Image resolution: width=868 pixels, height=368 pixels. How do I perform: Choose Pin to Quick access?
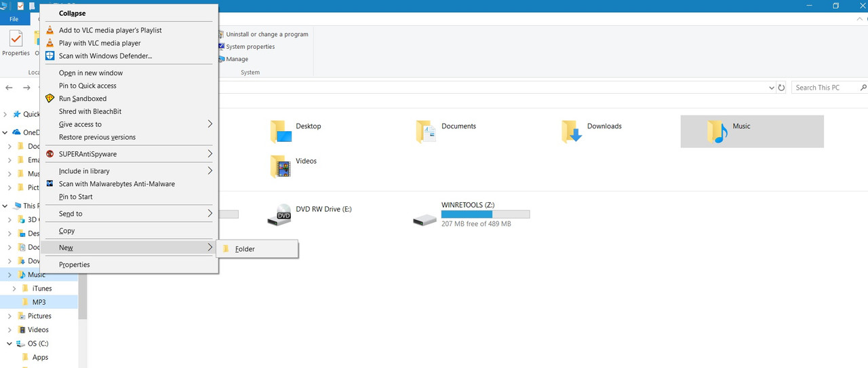[x=129, y=86]
